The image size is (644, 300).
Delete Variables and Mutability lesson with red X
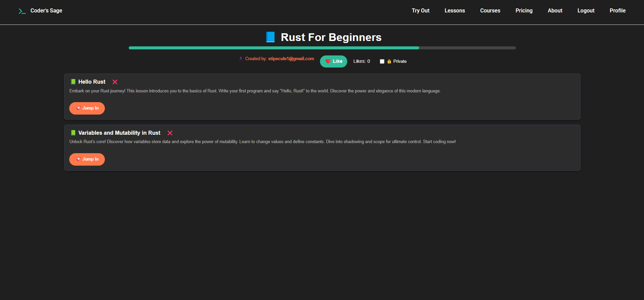point(170,133)
